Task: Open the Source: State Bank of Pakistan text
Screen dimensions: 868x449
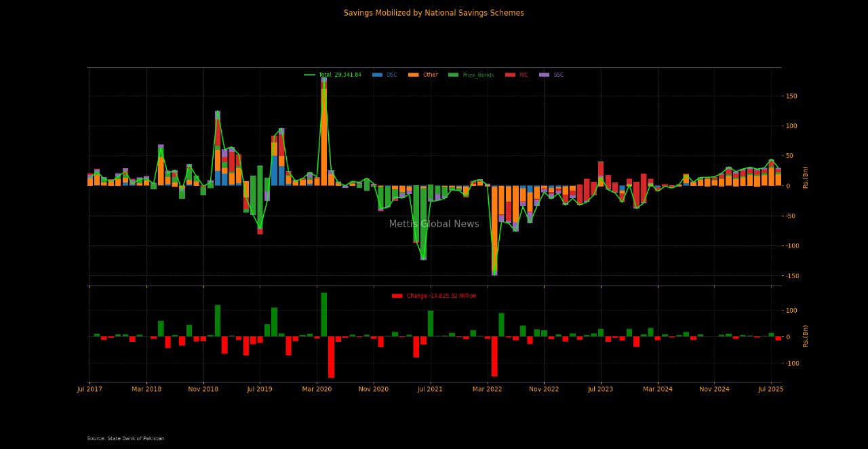Action: 125,438
